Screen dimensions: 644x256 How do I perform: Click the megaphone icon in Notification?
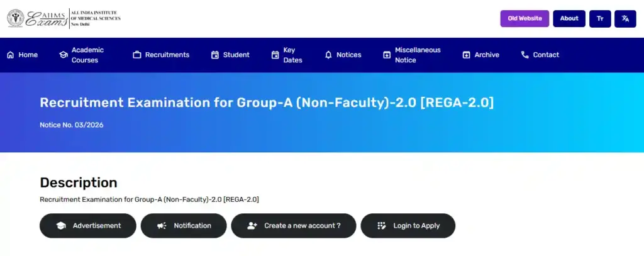[162, 226]
